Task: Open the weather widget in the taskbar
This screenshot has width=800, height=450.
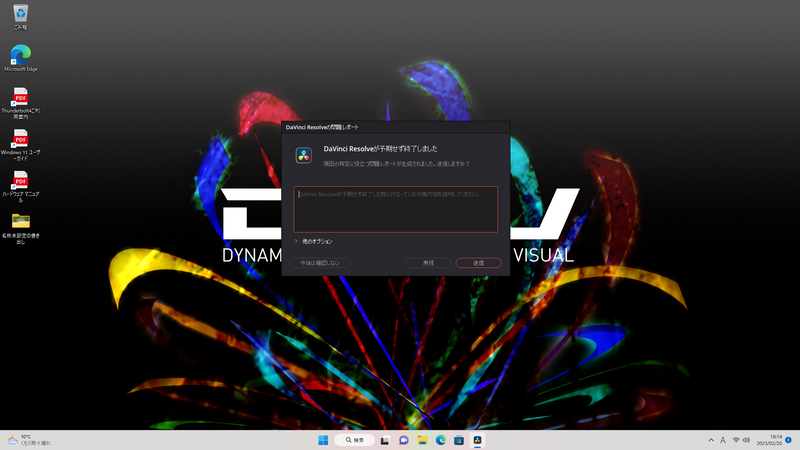Action: tap(29, 440)
